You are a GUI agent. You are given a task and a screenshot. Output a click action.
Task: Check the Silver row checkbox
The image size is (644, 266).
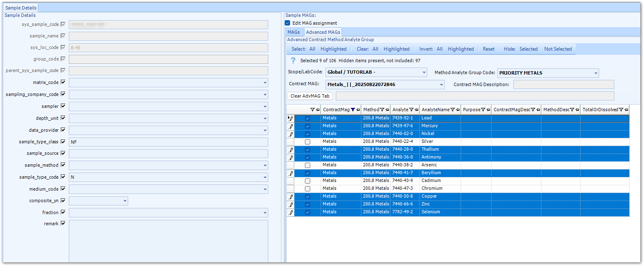pyautogui.click(x=307, y=141)
